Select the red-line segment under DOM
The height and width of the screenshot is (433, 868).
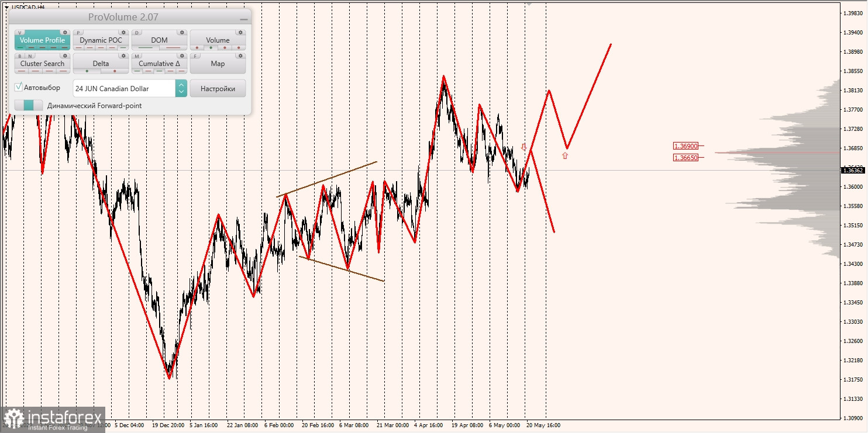173,47
